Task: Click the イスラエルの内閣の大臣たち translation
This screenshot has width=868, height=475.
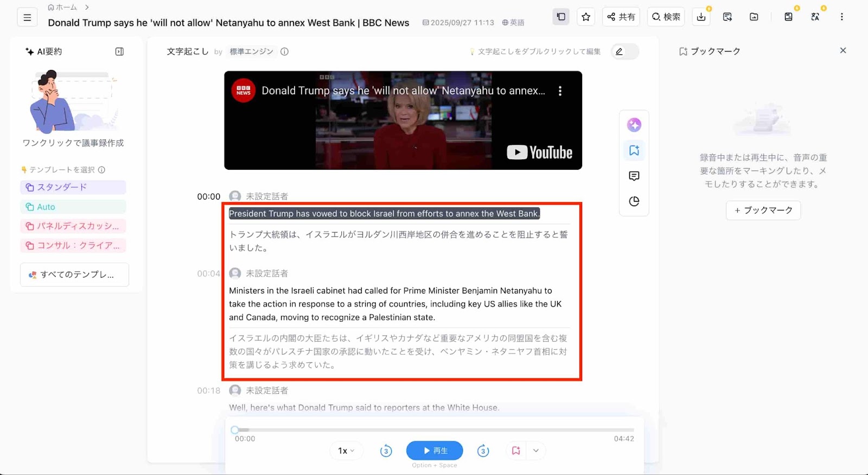Action: click(x=399, y=351)
